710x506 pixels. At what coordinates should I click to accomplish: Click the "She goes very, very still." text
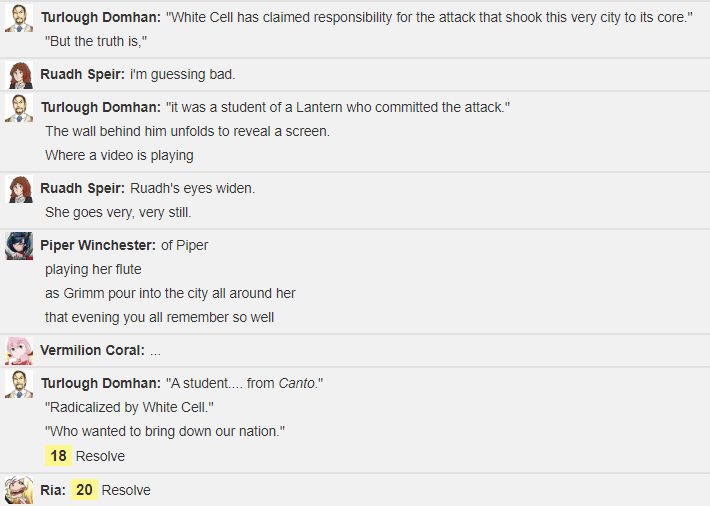(118, 212)
